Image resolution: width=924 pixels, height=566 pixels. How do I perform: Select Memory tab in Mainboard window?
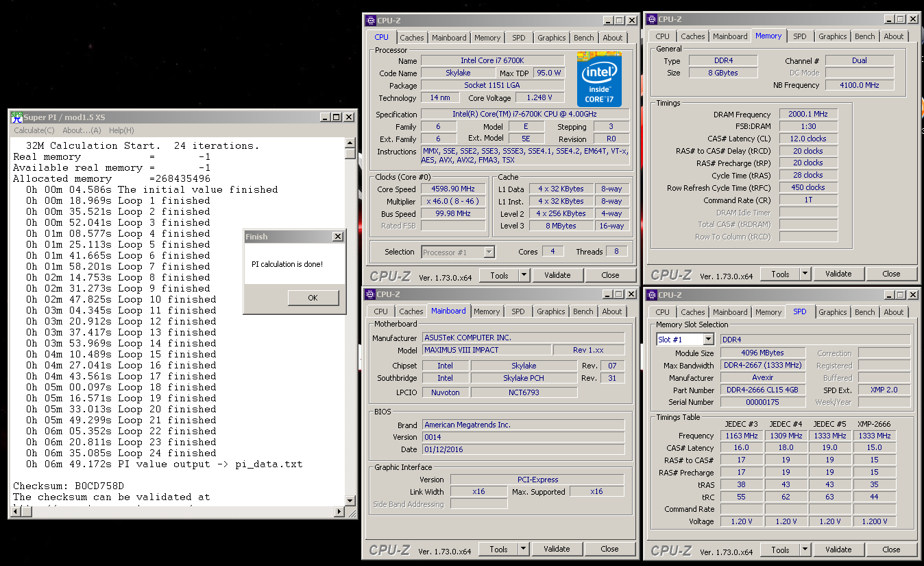[x=487, y=311]
